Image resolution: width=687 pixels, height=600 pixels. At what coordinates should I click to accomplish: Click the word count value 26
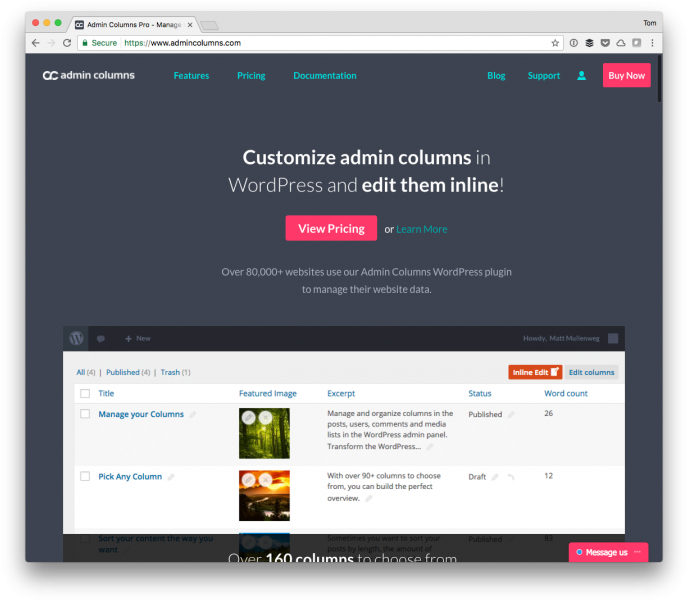[x=549, y=413]
